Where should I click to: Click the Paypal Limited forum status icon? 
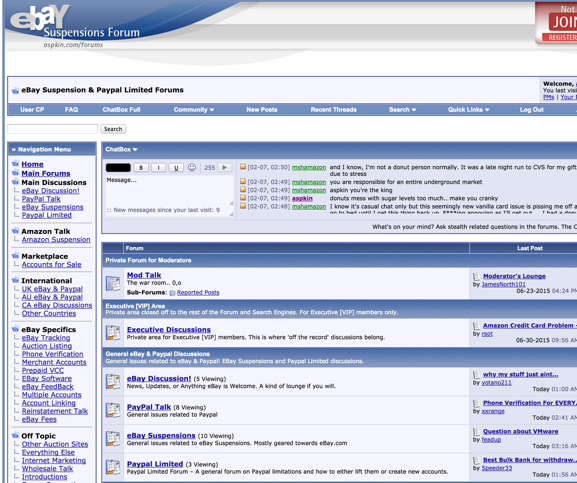pyautogui.click(x=113, y=467)
